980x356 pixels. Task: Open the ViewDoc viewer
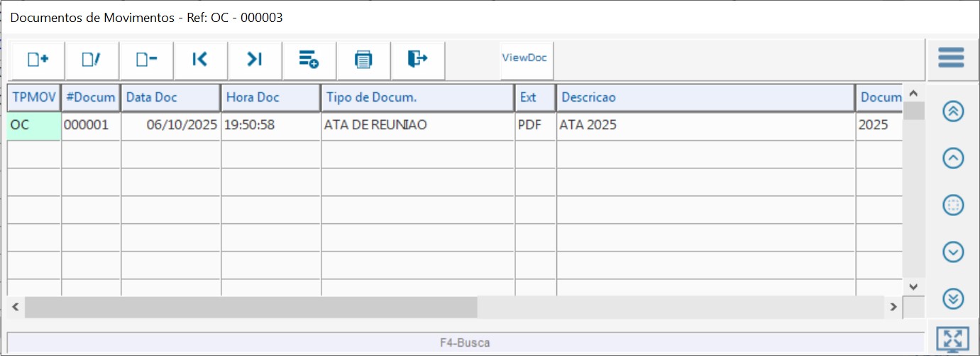[x=524, y=58]
